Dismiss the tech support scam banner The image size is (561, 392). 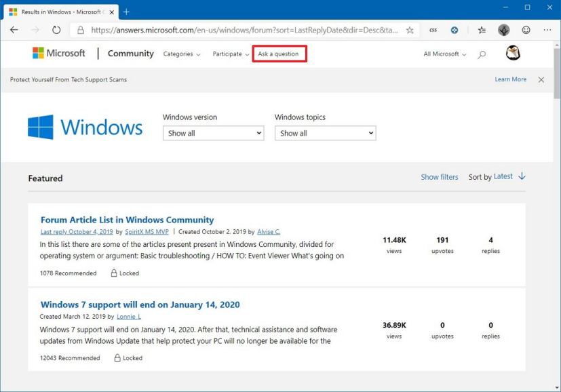click(541, 79)
